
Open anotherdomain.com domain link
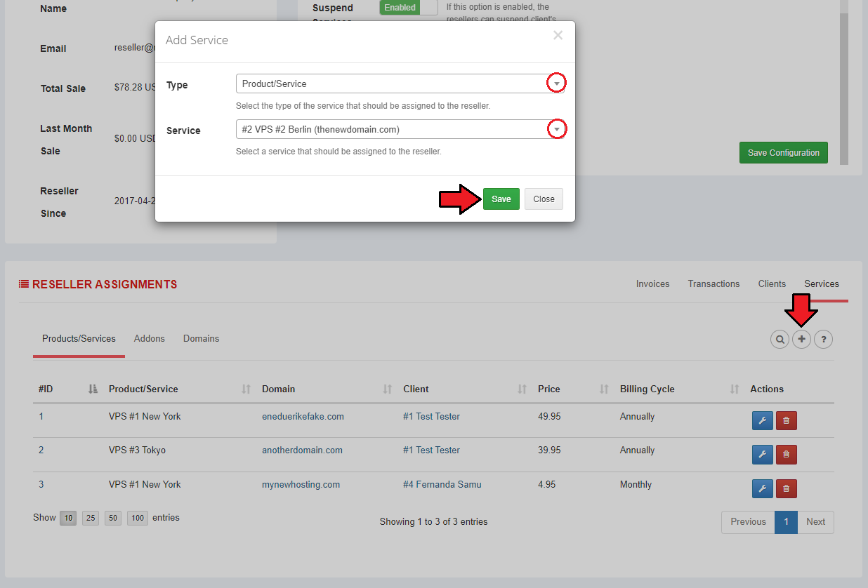point(302,450)
